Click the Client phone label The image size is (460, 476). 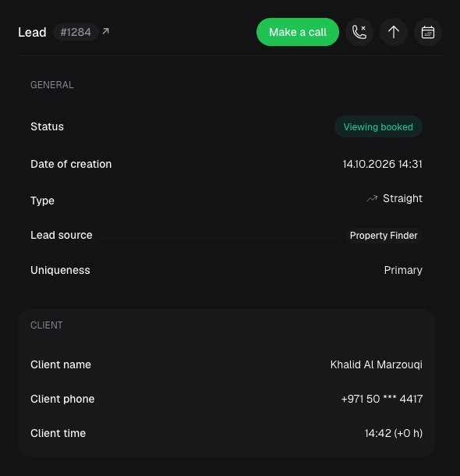(x=62, y=399)
